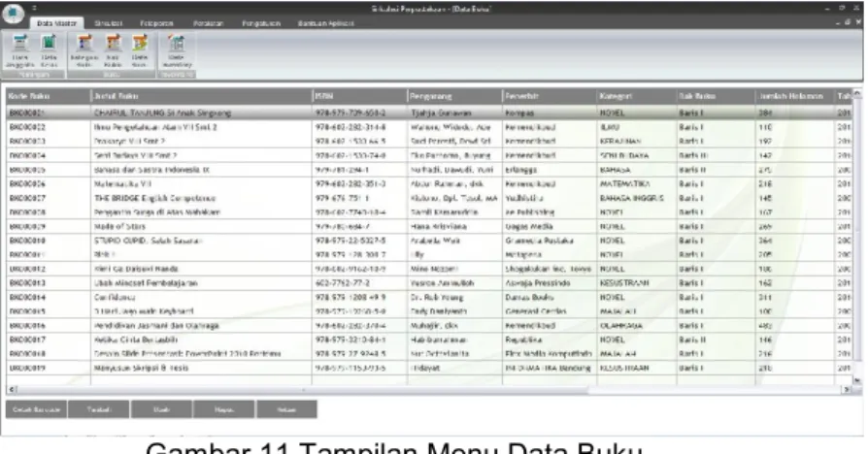868x454 pixels.
Task: Click the Hapus button
Action: pyautogui.click(x=223, y=409)
